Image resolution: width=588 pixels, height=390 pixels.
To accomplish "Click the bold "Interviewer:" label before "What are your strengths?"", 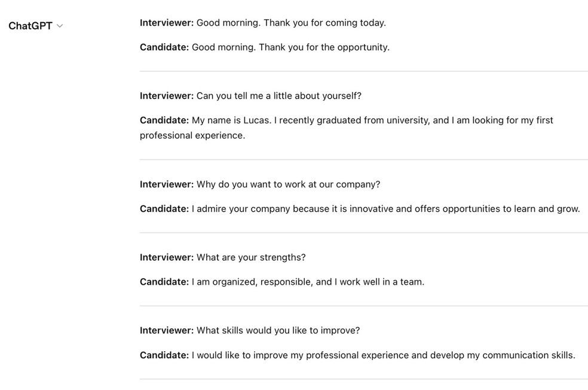I will click(167, 257).
